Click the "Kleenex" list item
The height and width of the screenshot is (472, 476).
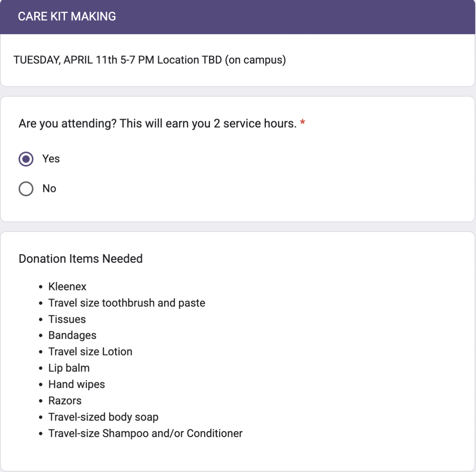pyautogui.click(x=67, y=287)
